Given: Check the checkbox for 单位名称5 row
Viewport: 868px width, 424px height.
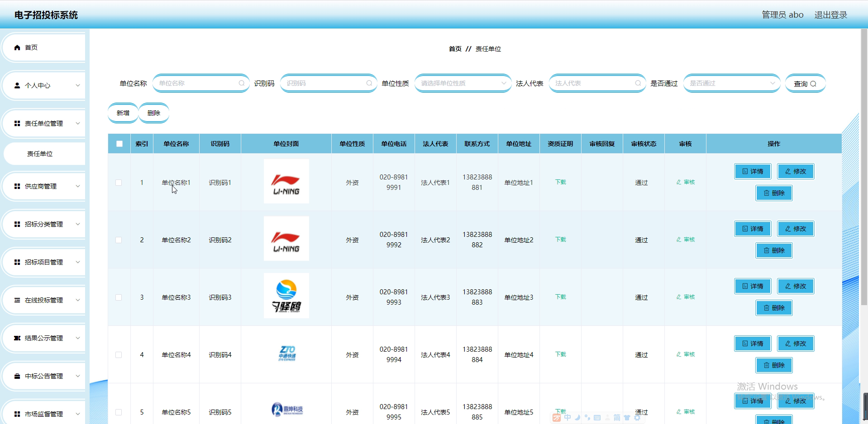Looking at the screenshot, I should (119, 412).
